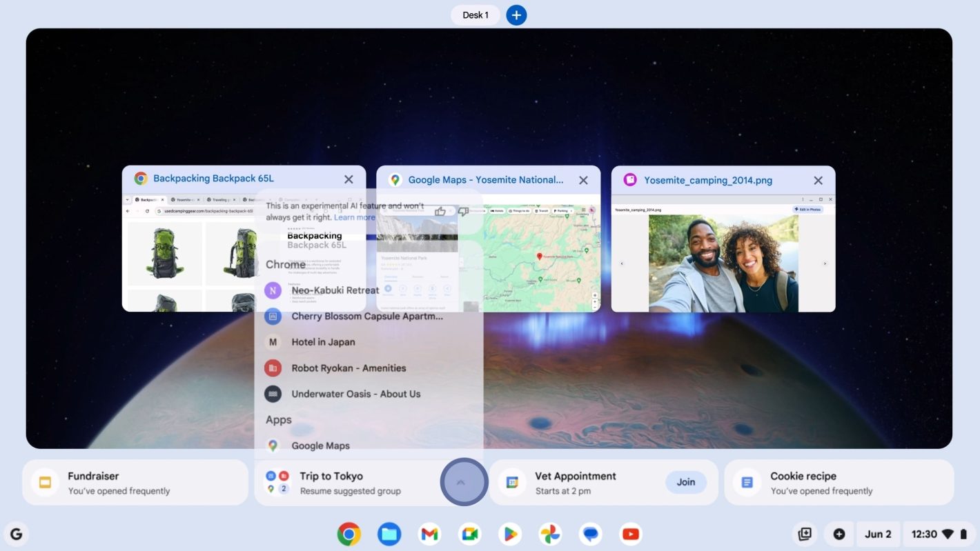980x551 pixels.
Task: Open Google Play Store icon
Action: (510, 534)
